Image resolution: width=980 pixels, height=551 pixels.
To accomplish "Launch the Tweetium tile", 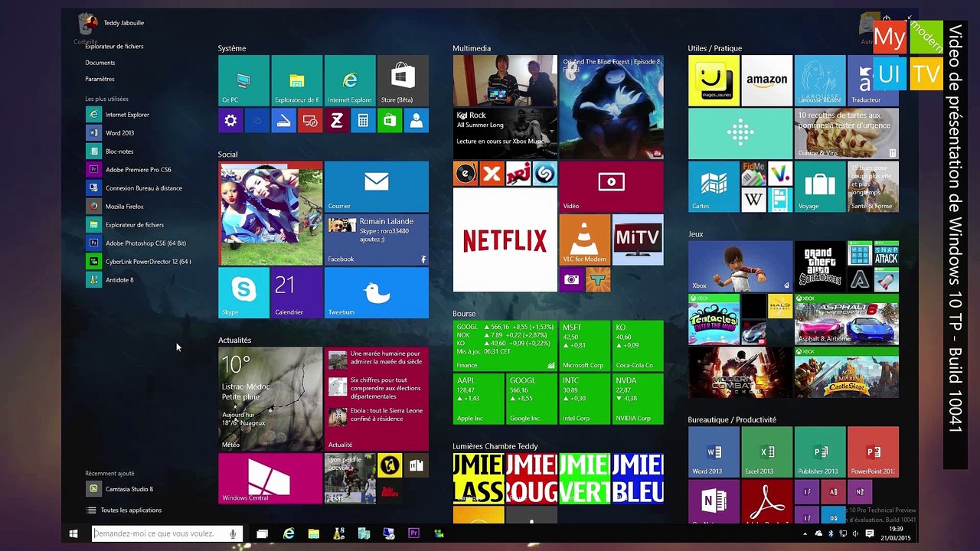I will [x=377, y=292].
